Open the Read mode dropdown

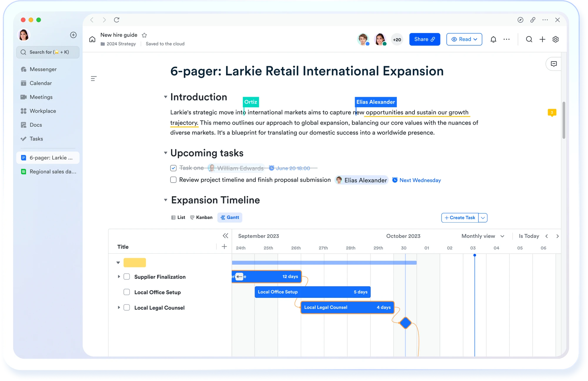click(x=464, y=39)
